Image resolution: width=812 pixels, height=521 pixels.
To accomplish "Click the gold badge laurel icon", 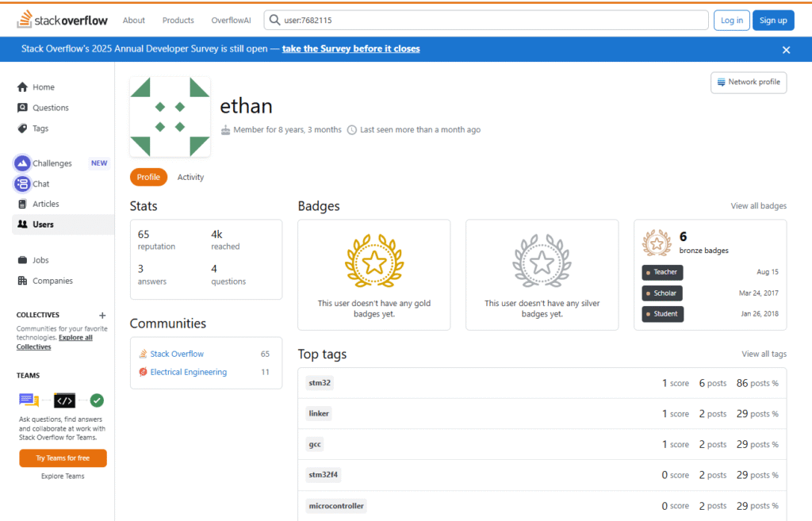I will coord(374,260).
